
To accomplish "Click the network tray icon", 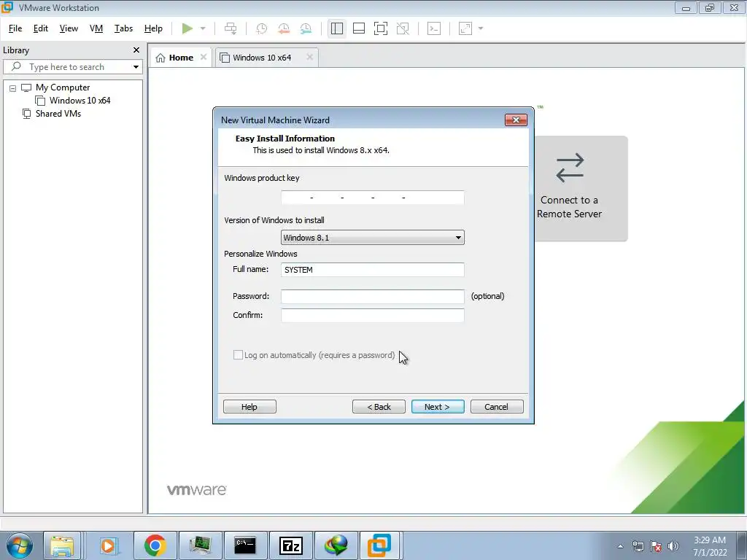I will click(638, 546).
